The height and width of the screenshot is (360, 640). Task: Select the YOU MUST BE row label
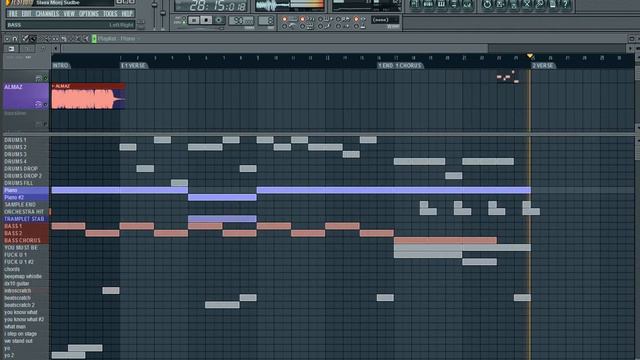(x=26, y=248)
